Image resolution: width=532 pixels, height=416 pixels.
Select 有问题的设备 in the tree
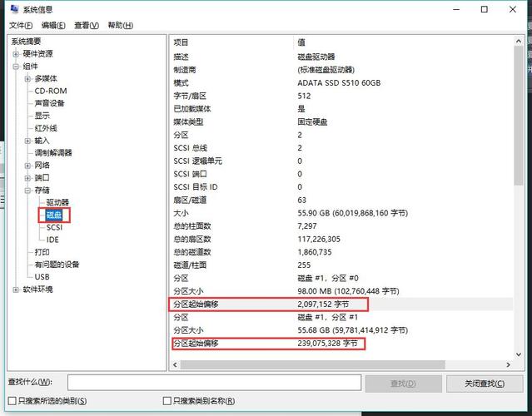[x=57, y=265]
